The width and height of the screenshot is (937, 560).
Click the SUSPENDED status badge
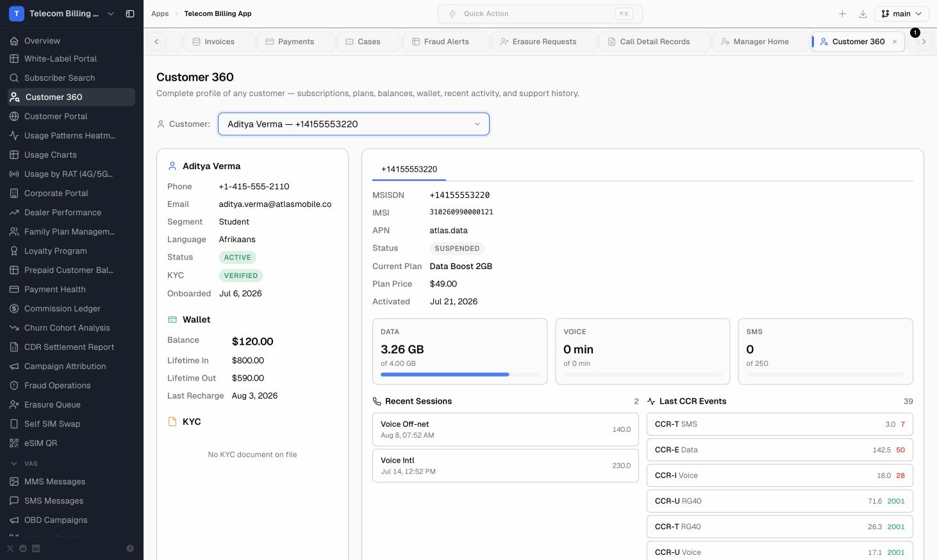(x=457, y=249)
